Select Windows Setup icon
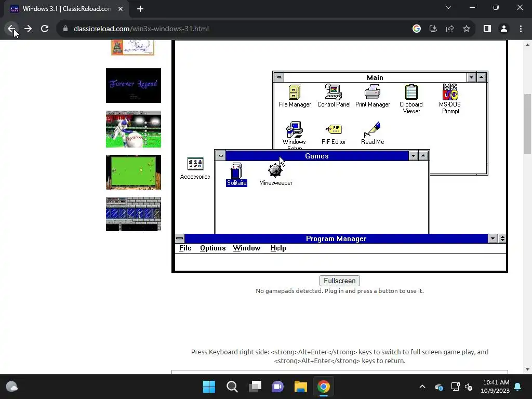 coord(294,135)
